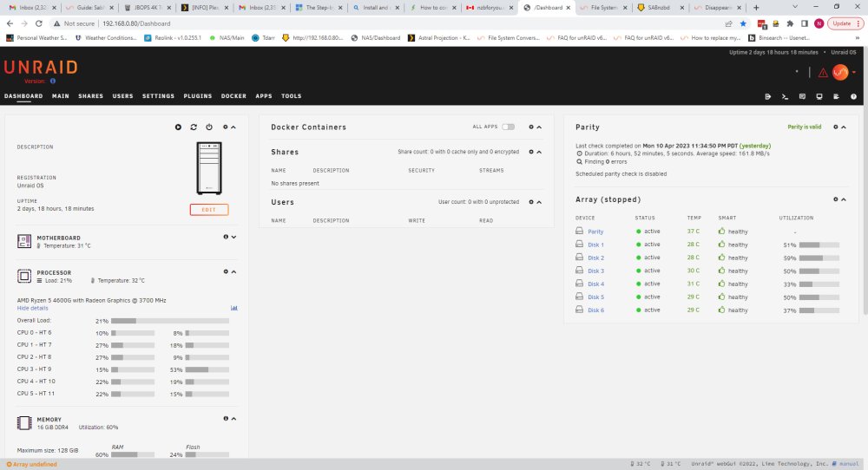
Task: Click the red warning triangle alert icon
Action: point(823,73)
